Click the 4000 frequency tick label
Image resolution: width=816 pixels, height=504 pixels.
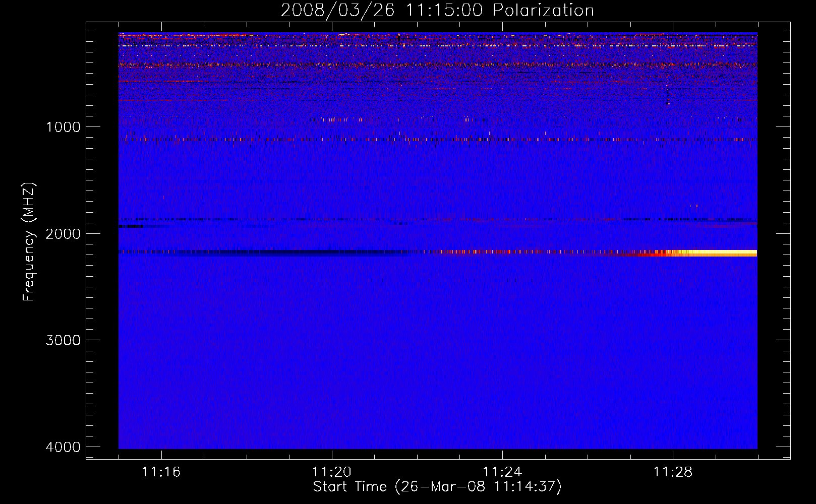63,447
